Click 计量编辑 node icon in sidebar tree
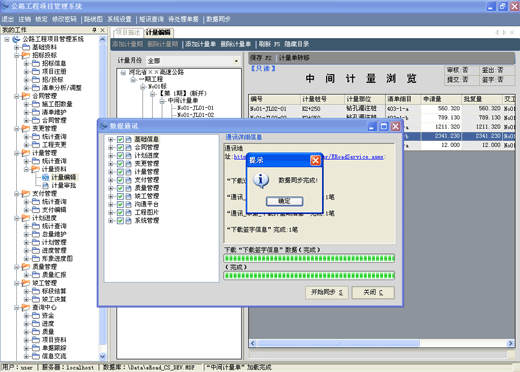Image resolution: width=520 pixels, height=372 pixels. point(45,177)
